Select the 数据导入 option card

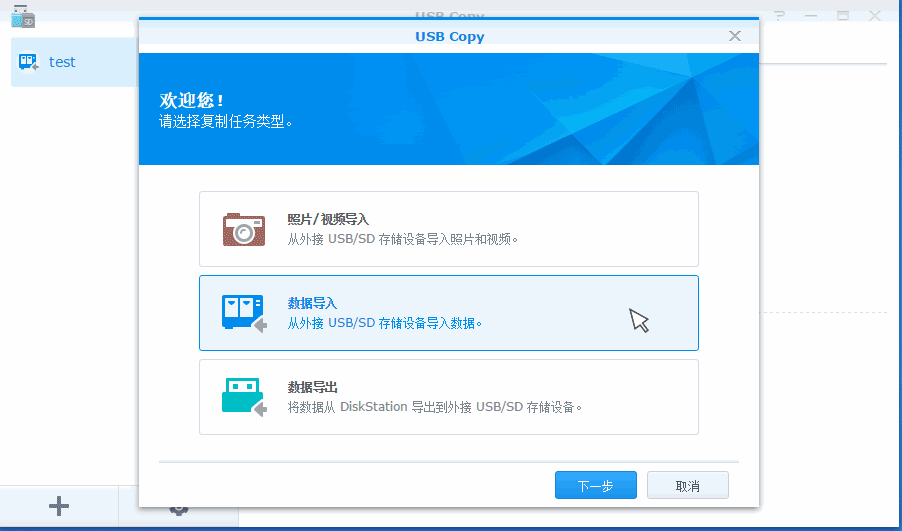449,313
